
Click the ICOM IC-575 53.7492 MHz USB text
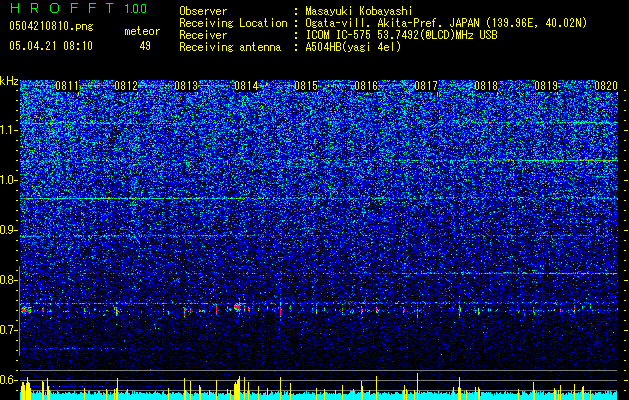[401, 35]
